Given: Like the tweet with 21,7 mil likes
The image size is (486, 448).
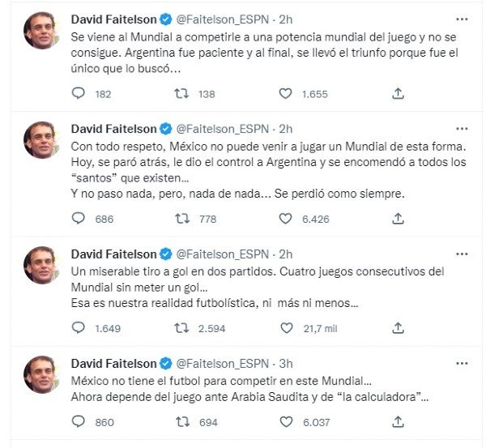Looking at the screenshot, I should coord(285,327).
